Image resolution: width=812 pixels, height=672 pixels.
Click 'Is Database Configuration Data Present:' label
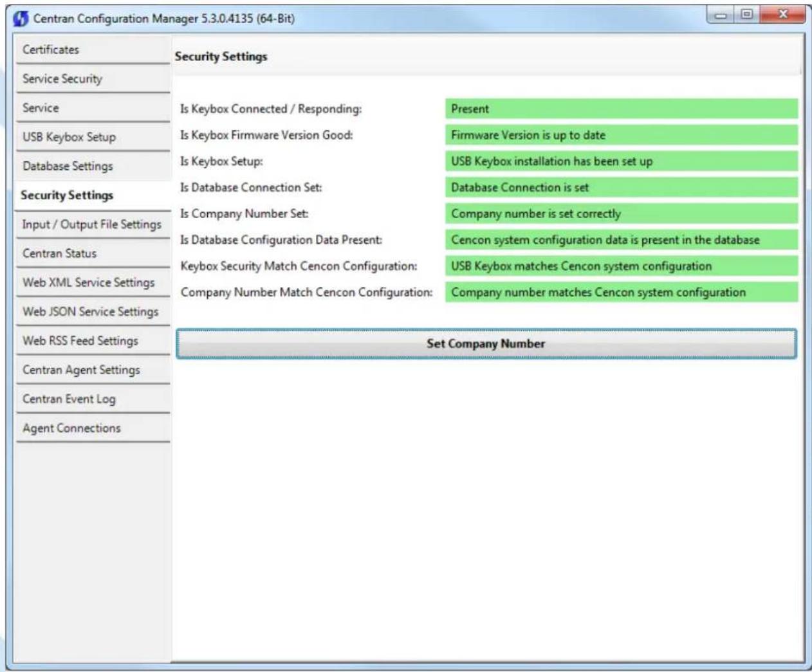coord(281,240)
